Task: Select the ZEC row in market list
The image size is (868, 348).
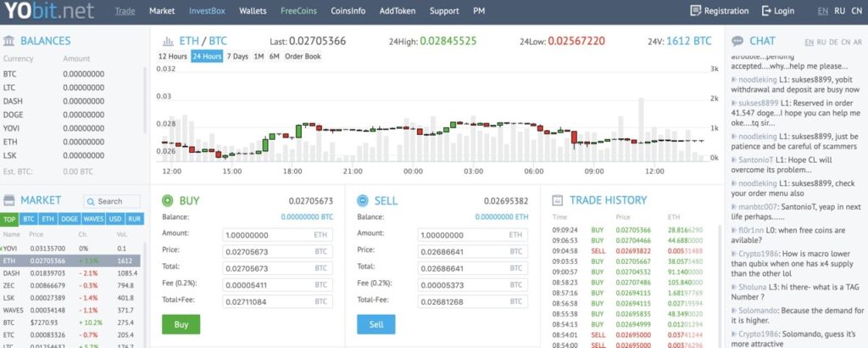Action: coord(71,285)
